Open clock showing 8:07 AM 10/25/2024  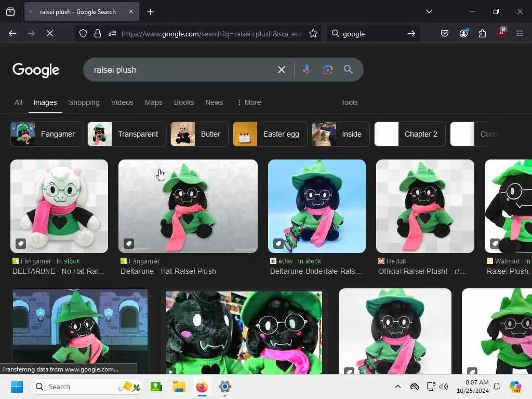coord(473,387)
